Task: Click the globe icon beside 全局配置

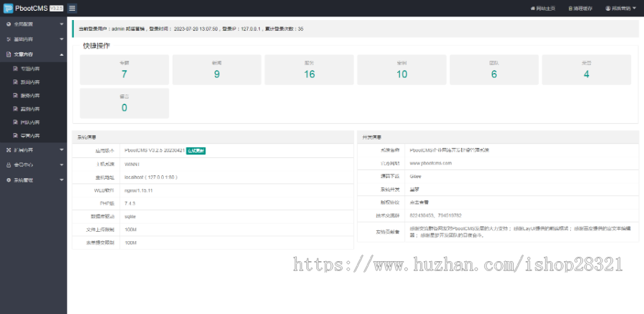Action: (9, 24)
